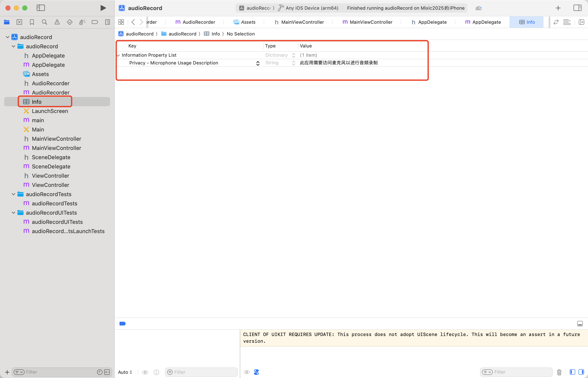The width and height of the screenshot is (588, 378).
Task: Collapse Information Property List row
Action: click(118, 55)
